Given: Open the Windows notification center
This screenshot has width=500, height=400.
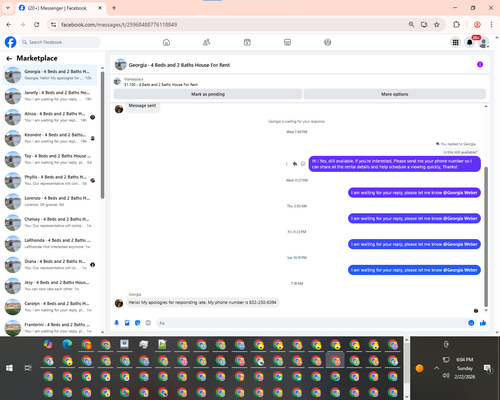Looking at the screenshot, I should click(x=488, y=368).
